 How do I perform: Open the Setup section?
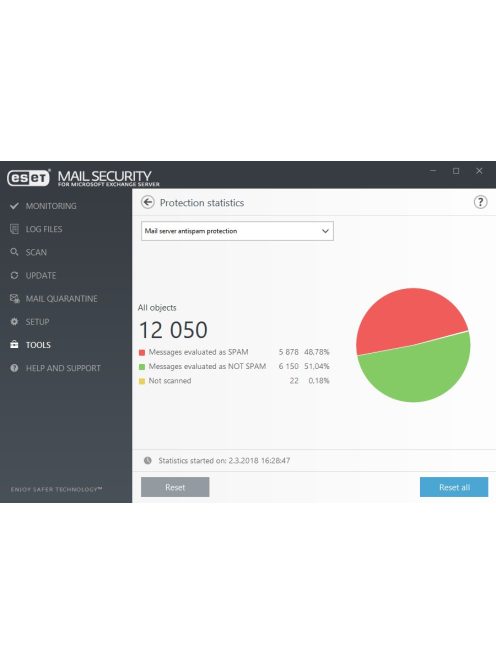pos(37,322)
